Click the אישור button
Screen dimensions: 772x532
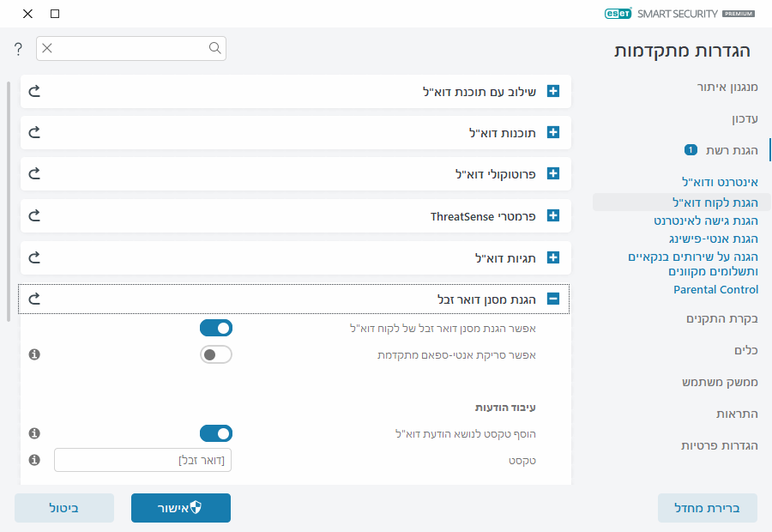point(181,508)
